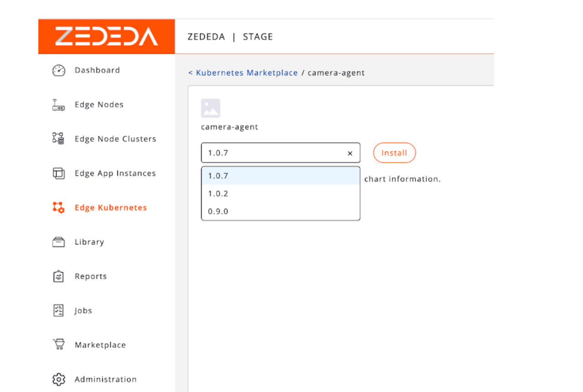This screenshot has width=583, height=392.
Task: Click the Reports clipboard icon
Action: (58, 277)
